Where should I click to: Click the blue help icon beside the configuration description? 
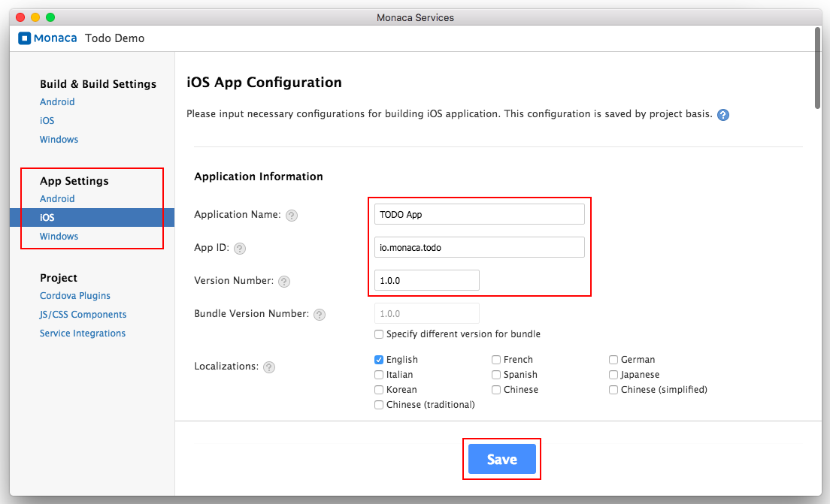(x=723, y=115)
